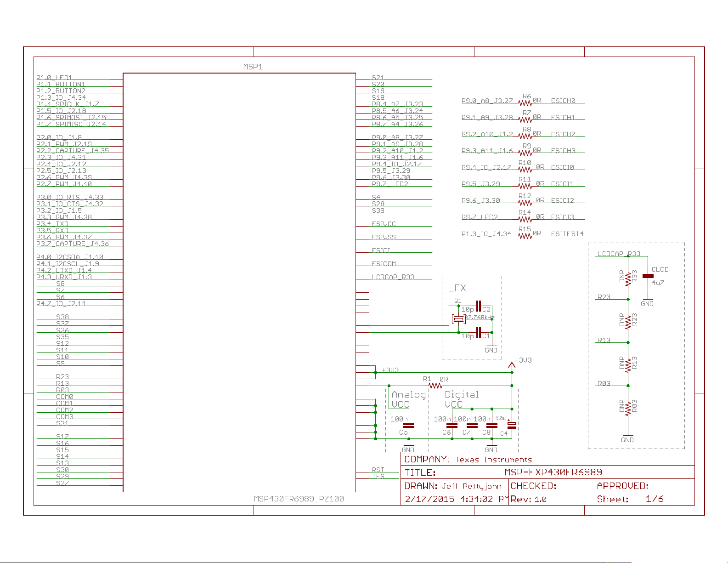The image size is (728, 563).
Task: Click the ESICH0 net label
Action: [x=563, y=101]
